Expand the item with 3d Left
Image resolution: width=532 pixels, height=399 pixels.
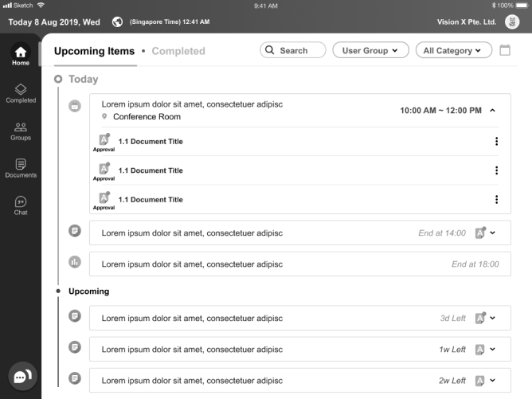(x=493, y=318)
